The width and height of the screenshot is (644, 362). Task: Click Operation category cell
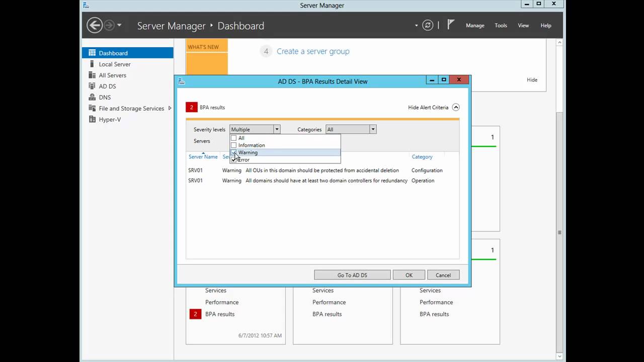coord(423,180)
